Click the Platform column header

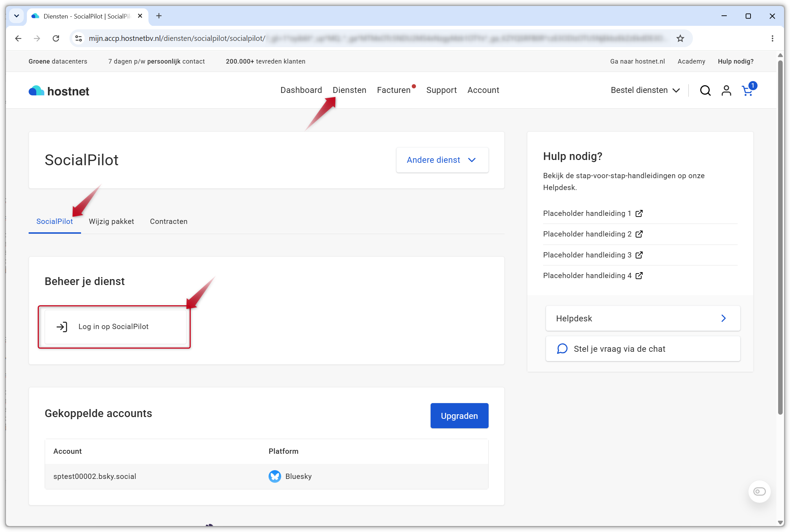[x=283, y=451]
